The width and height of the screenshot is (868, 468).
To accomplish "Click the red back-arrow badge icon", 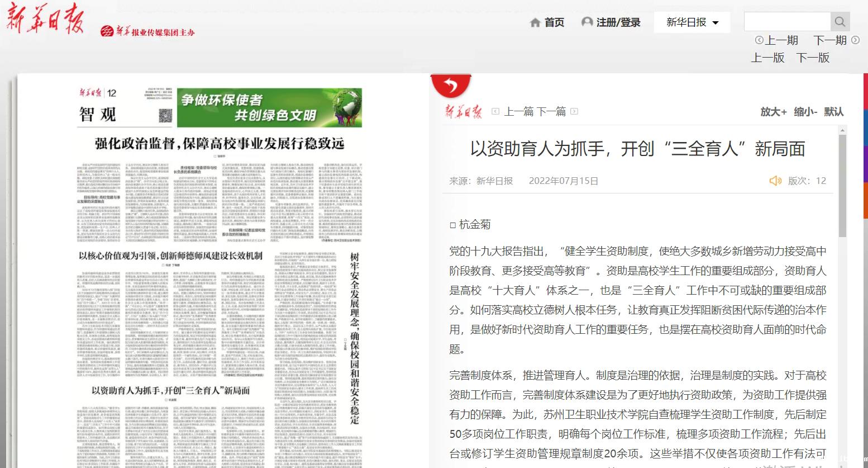I will coord(451,86).
